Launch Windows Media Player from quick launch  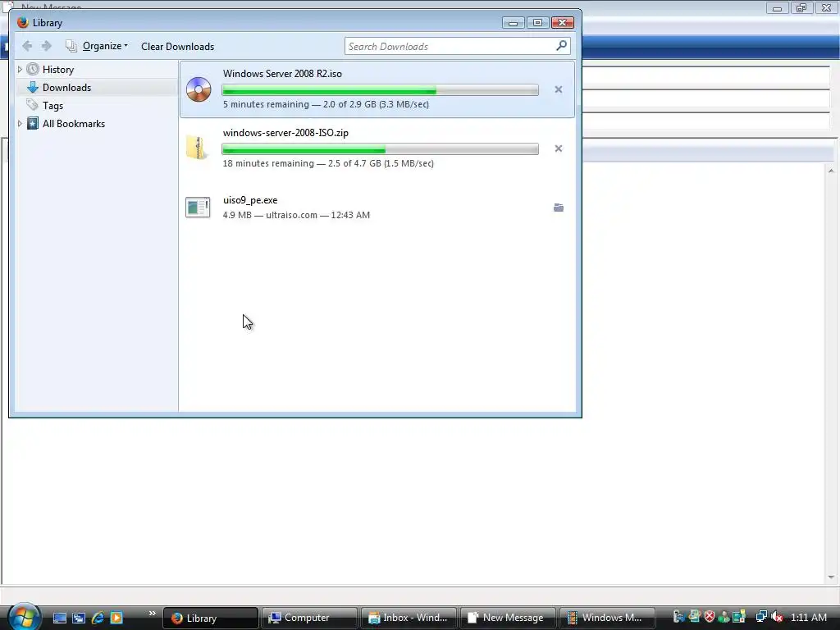pos(116,618)
